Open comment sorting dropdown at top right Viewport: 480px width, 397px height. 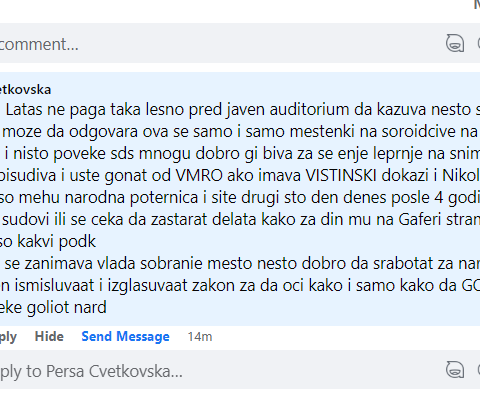pyautogui.click(x=477, y=5)
